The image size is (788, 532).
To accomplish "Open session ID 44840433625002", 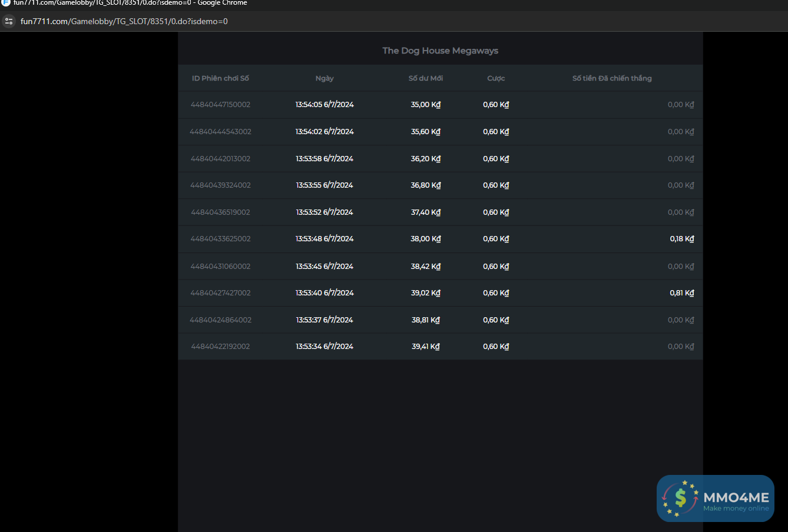I will (x=220, y=239).
